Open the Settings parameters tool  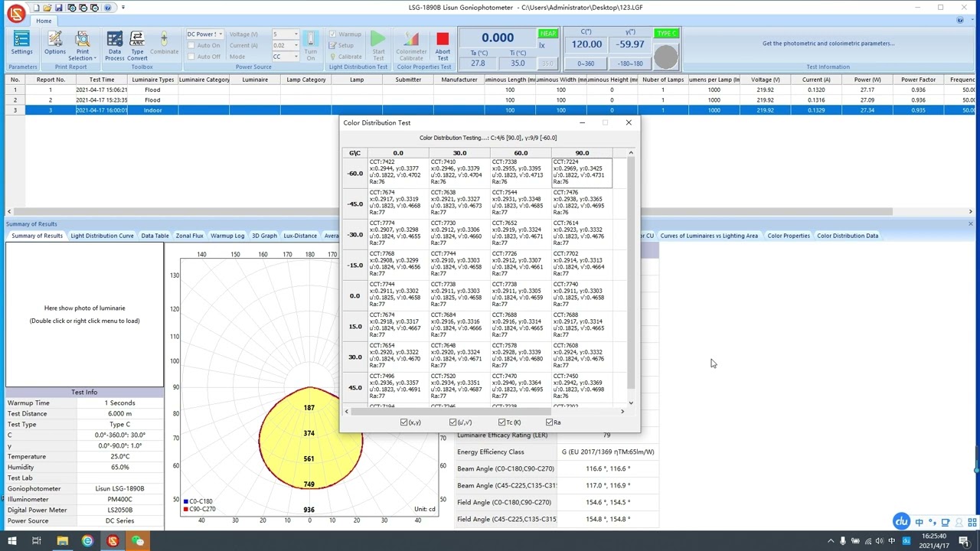point(21,44)
